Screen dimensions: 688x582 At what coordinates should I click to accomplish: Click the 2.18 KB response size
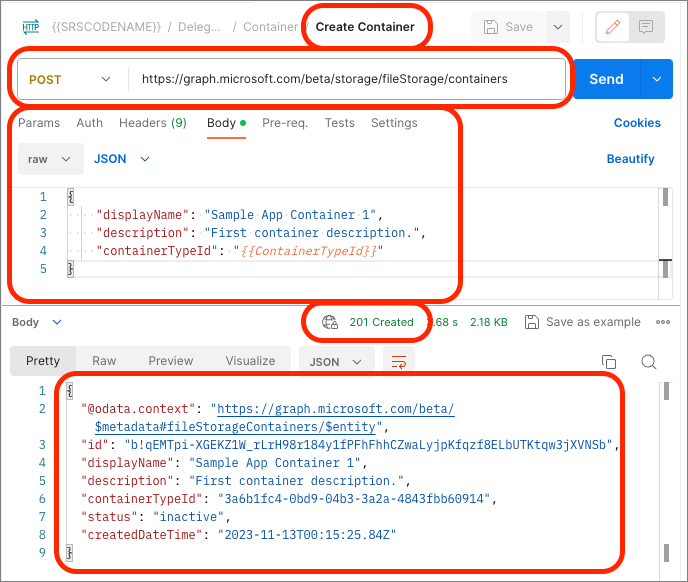[489, 322]
